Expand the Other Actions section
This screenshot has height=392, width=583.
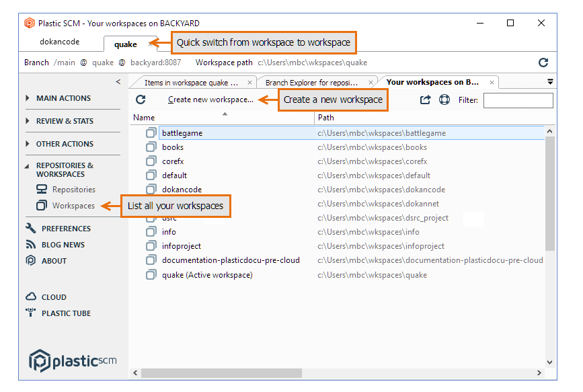tap(28, 144)
